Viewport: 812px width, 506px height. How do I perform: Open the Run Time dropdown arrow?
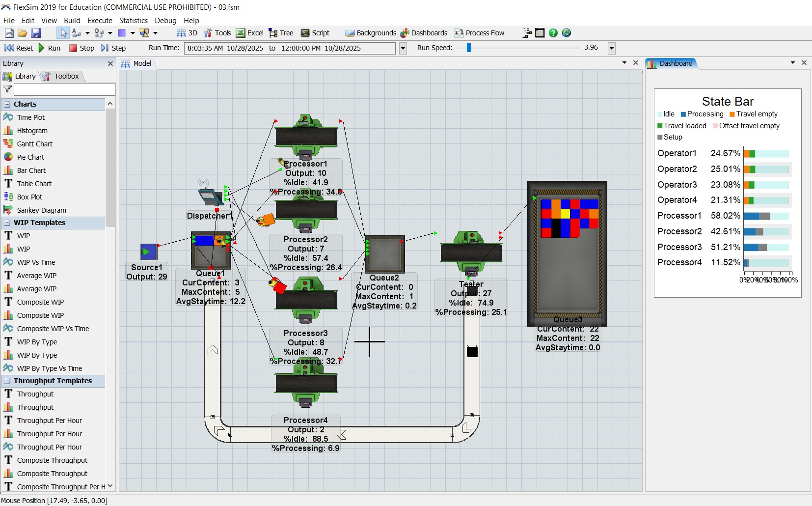tap(403, 48)
